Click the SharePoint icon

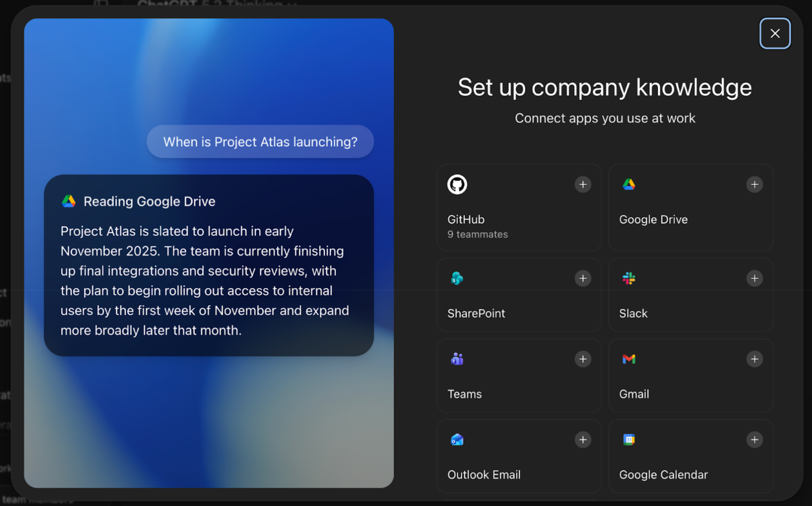[x=457, y=278]
